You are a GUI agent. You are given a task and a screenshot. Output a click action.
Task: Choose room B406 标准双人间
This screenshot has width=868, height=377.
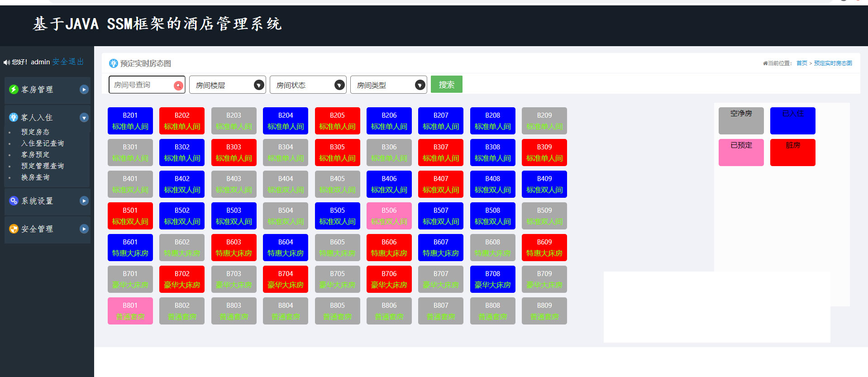[x=389, y=184]
